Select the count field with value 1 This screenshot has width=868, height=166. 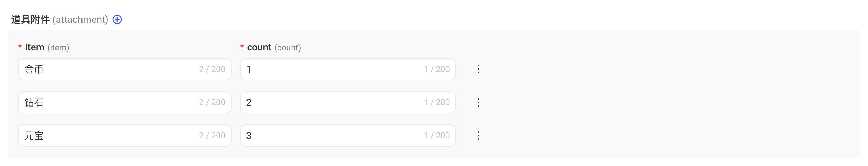click(348, 69)
